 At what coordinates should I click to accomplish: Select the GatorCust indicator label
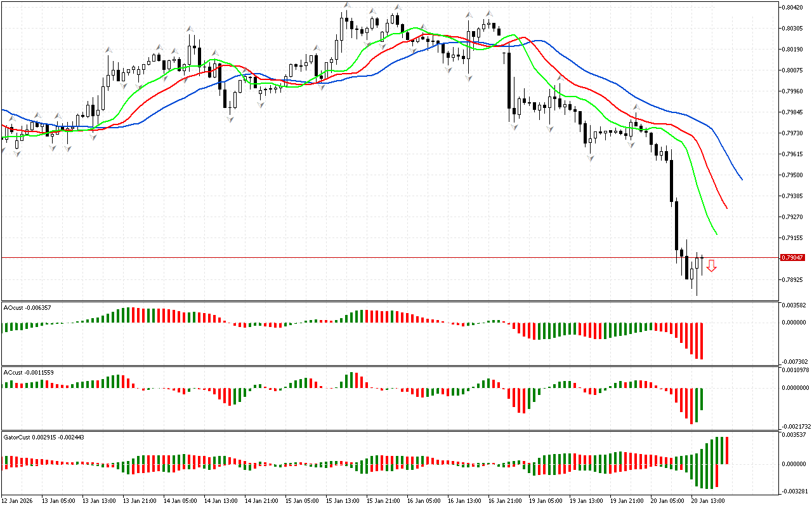pyautogui.click(x=44, y=438)
